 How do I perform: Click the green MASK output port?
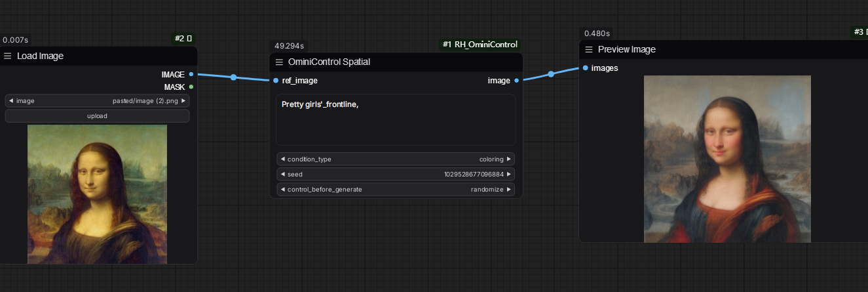pos(191,87)
